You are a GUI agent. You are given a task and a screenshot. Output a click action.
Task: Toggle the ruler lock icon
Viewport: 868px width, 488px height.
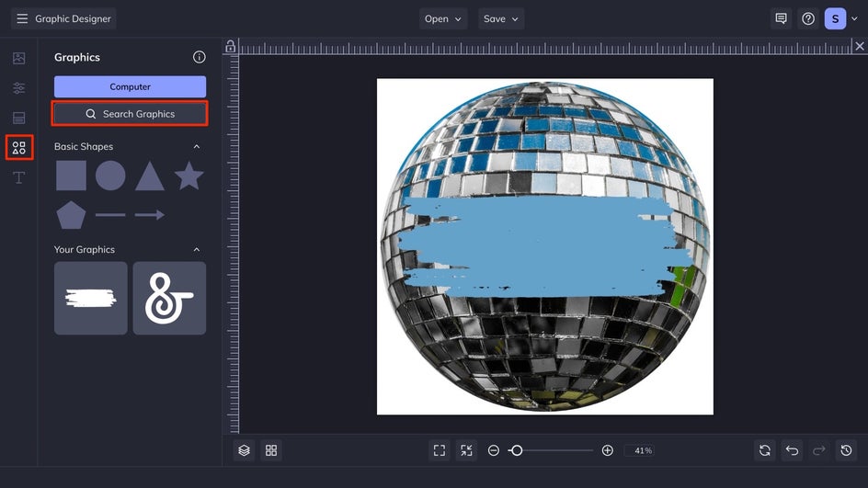coord(230,47)
